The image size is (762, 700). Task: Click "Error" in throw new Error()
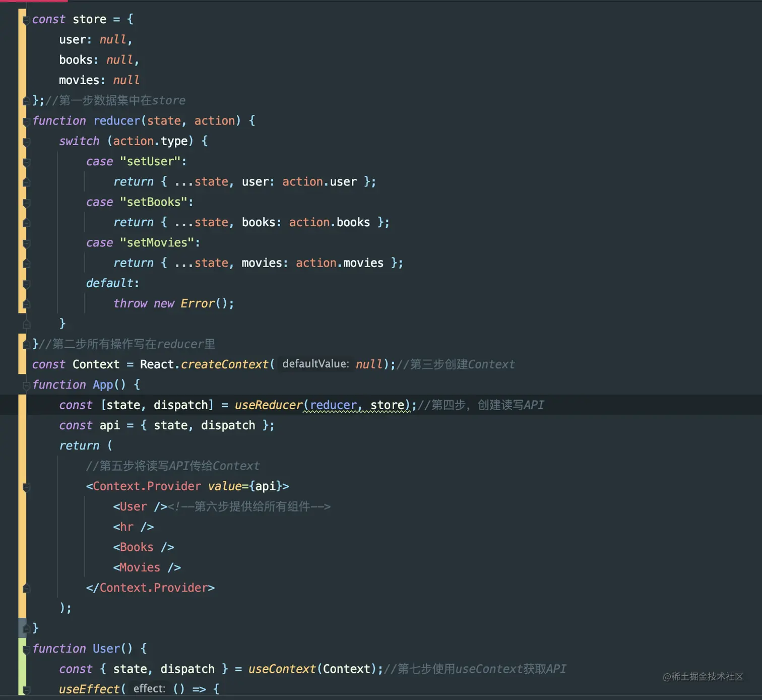pyautogui.click(x=198, y=303)
